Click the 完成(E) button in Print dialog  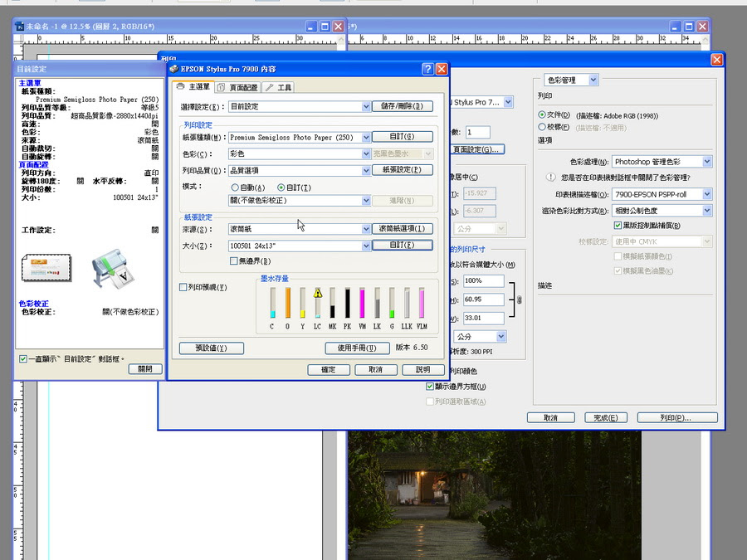tap(606, 417)
